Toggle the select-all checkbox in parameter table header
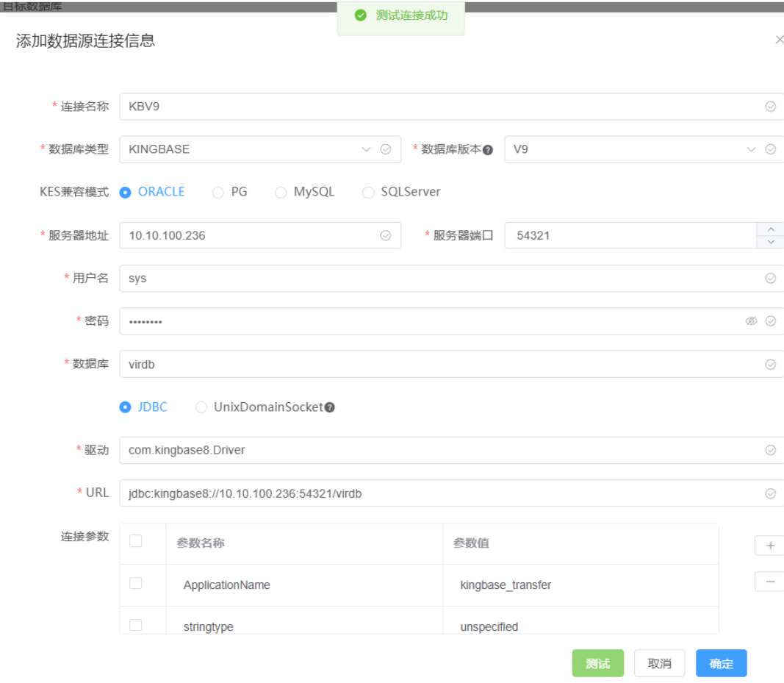The width and height of the screenshot is (784, 683). [x=135, y=541]
